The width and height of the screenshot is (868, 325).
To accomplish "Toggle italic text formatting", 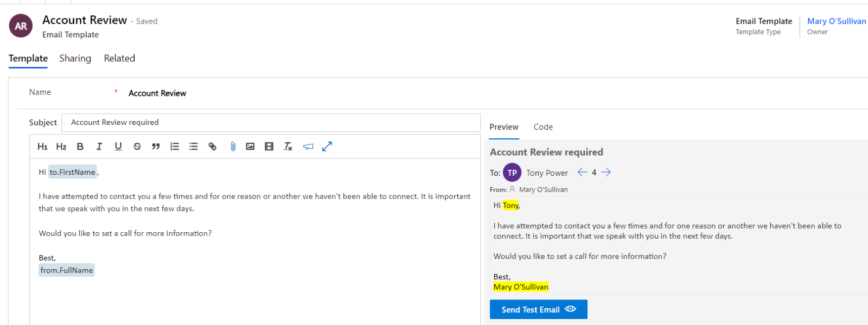I will pos(99,146).
